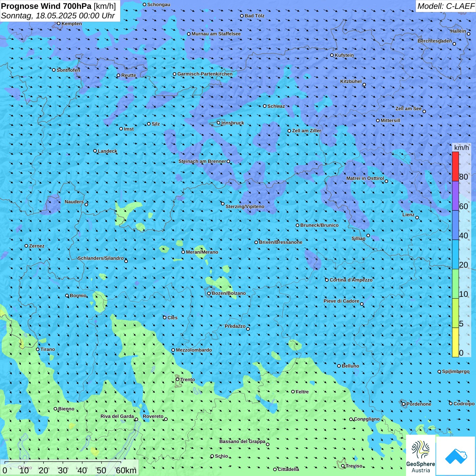The width and height of the screenshot is (476, 476).
Task: Click the 'Conegliano' label
Action: pos(367,419)
